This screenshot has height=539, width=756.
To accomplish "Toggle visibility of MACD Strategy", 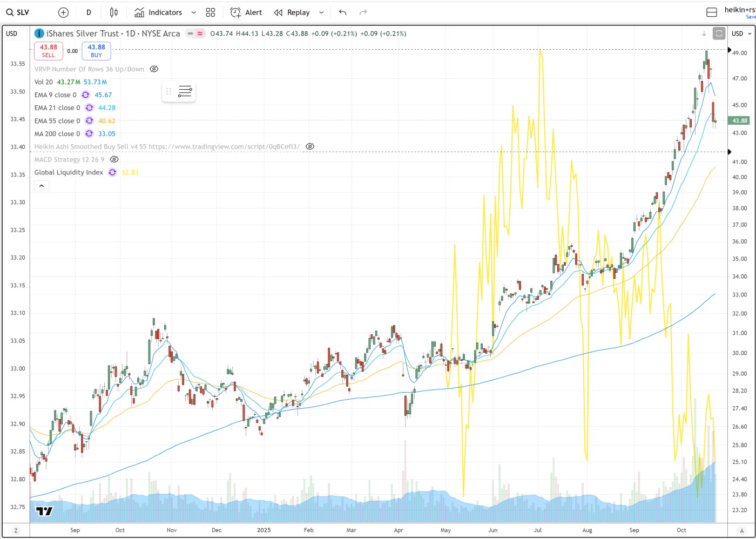I will (114, 159).
